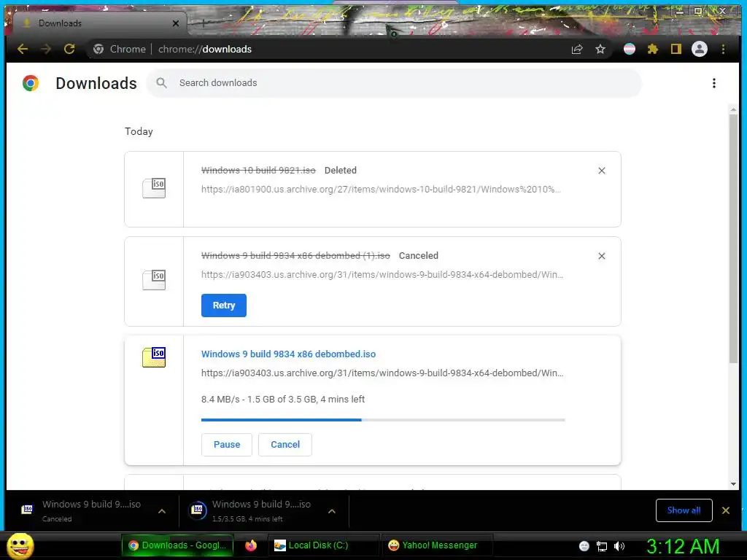Viewport: 747px width, 560px height.
Task: Click the 'Today' date heading
Action: [x=139, y=131]
